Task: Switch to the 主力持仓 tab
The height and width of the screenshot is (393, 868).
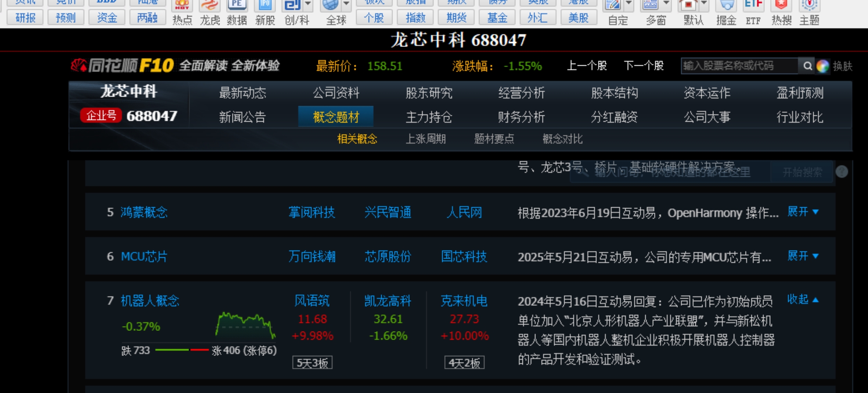Action: click(429, 117)
